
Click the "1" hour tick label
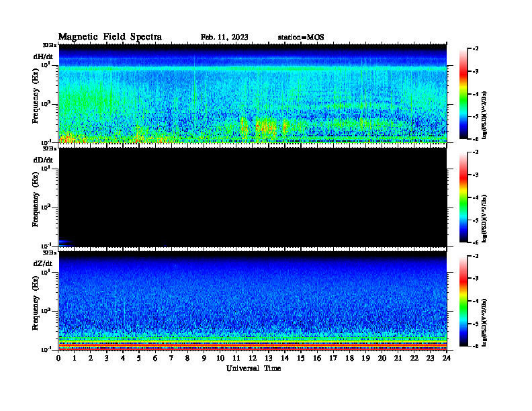[75, 358]
